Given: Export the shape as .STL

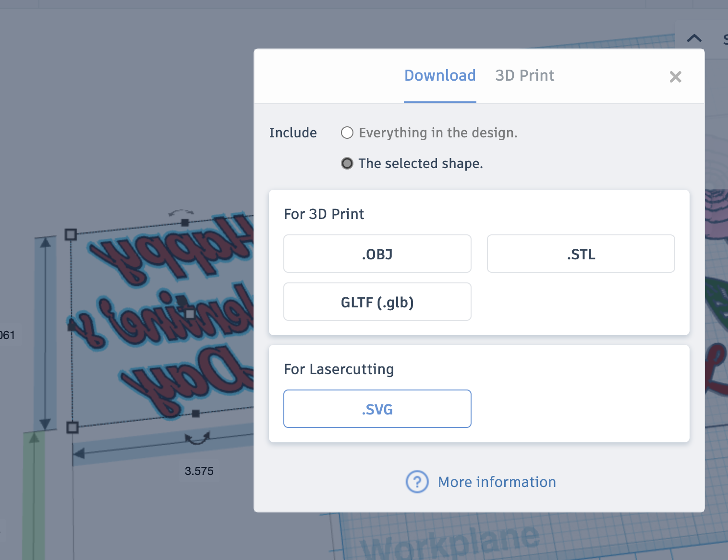Looking at the screenshot, I should pos(581,254).
